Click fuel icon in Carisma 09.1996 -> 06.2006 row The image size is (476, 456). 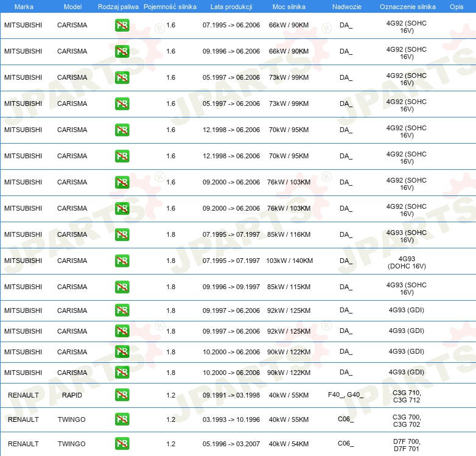[x=122, y=51]
